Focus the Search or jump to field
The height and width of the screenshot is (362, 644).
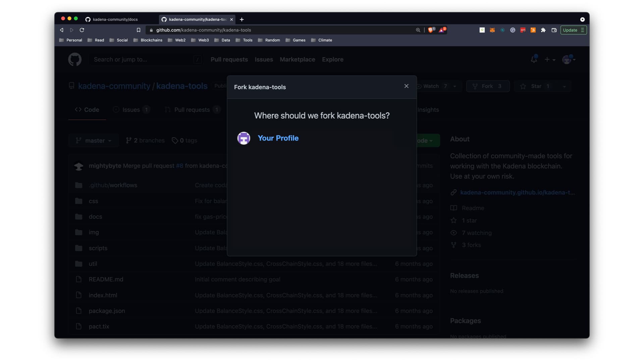146,59
